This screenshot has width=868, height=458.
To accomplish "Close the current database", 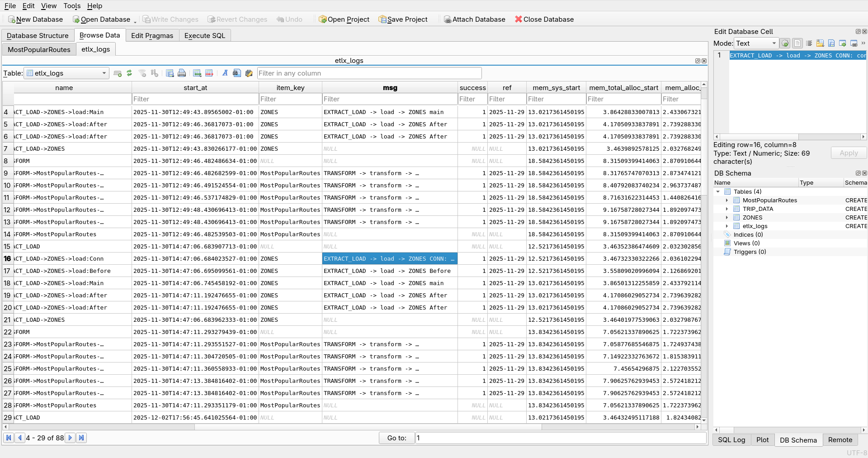I will click(x=544, y=19).
